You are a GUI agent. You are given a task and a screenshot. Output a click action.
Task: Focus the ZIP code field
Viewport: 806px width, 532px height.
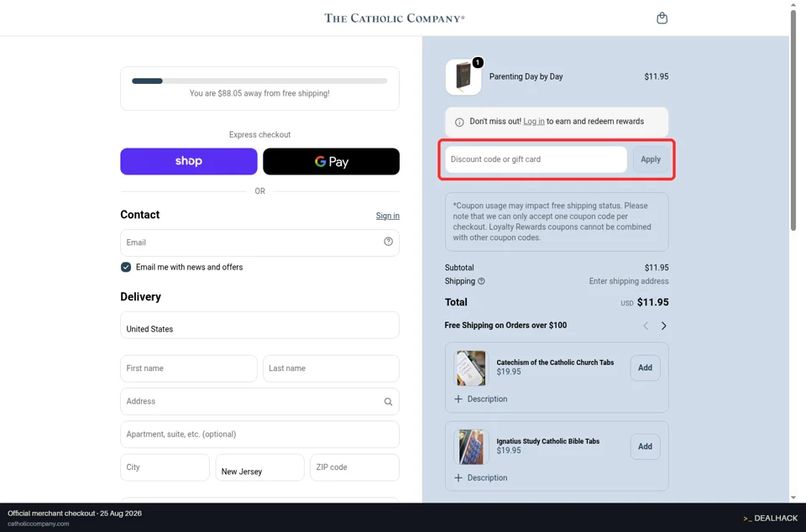click(x=354, y=467)
